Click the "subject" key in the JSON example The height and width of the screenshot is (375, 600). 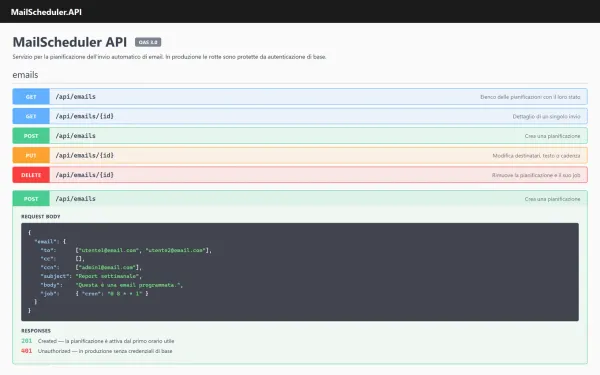pyautogui.click(x=56, y=276)
